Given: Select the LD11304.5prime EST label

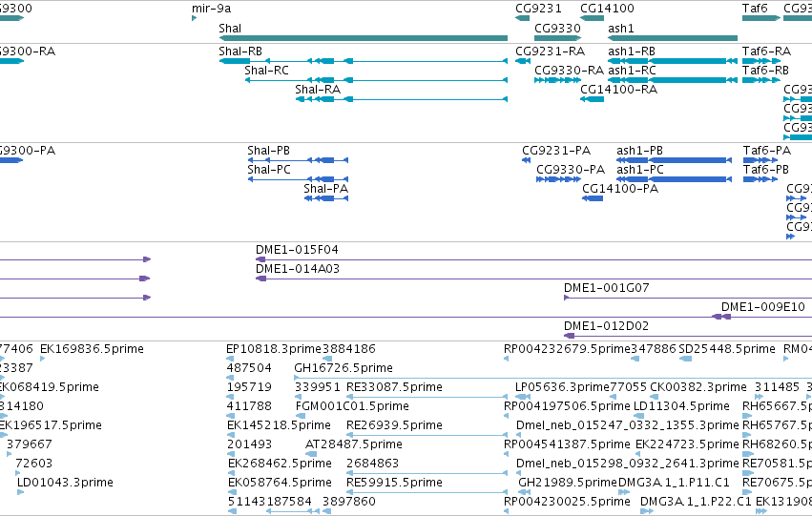Looking at the screenshot, I should tap(681, 407).
